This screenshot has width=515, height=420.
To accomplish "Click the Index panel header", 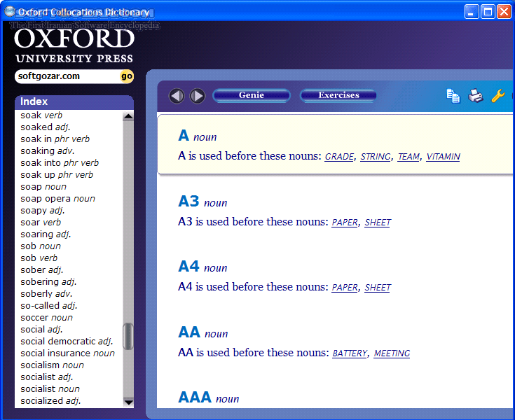I will 74,102.
